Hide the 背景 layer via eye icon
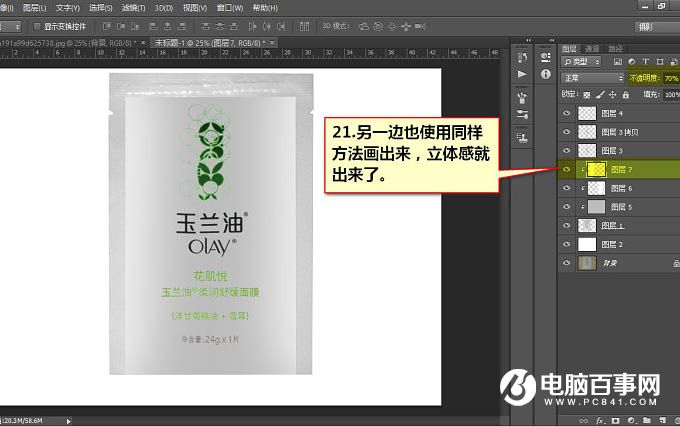Screen dimensions: 680x426 566,263
